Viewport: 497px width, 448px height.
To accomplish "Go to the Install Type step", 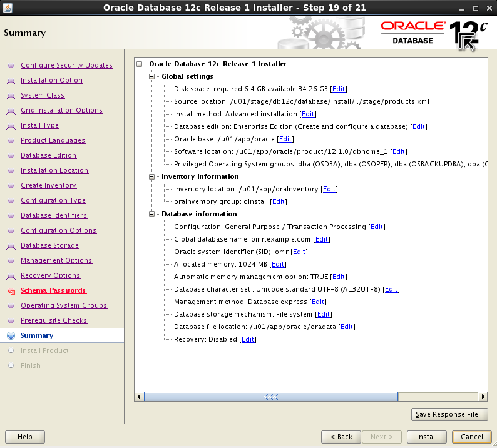I will click(39, 125).
